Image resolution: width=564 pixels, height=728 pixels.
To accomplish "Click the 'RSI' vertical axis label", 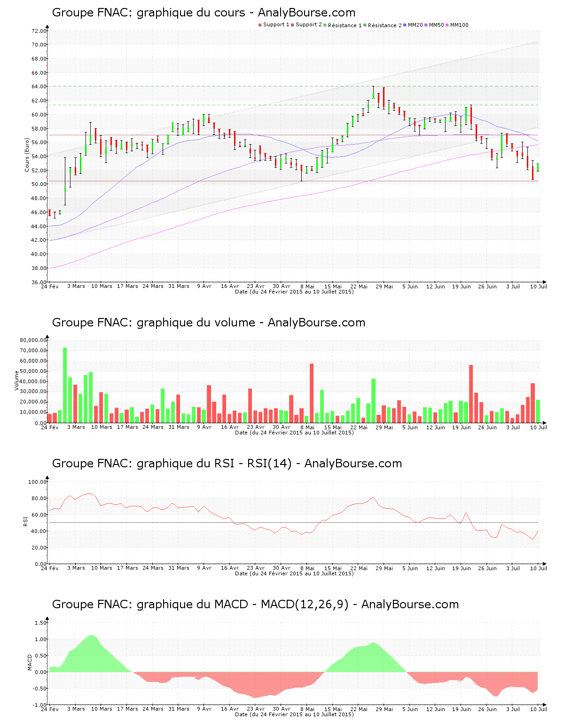I will point(25,520).
